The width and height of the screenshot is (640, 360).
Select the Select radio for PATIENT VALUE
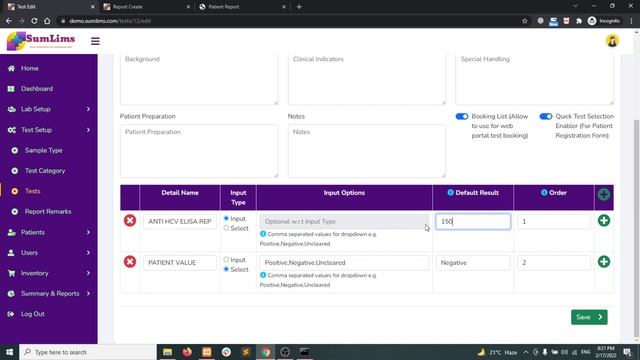(x=226, y=269)
